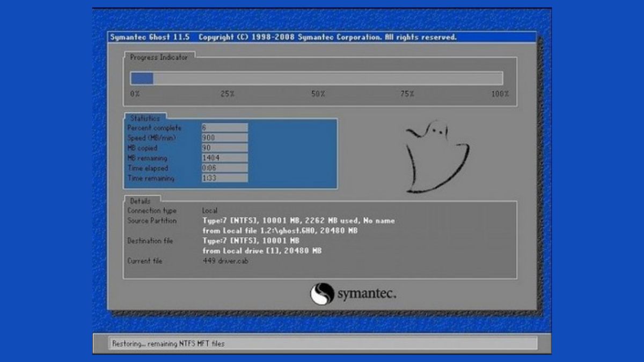Click the 100% progress label
Image resolution: width=644 pixels, height=362 pixels.
point(500,94)
